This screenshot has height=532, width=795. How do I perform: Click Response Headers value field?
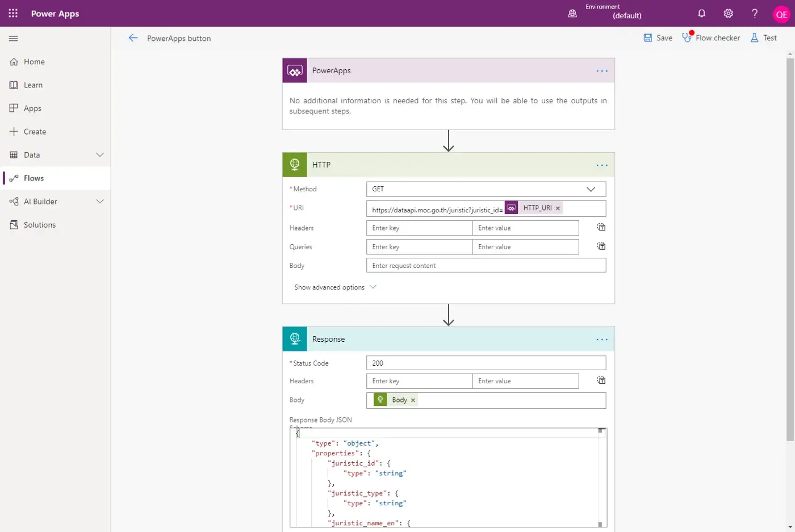tap(526, 381)
